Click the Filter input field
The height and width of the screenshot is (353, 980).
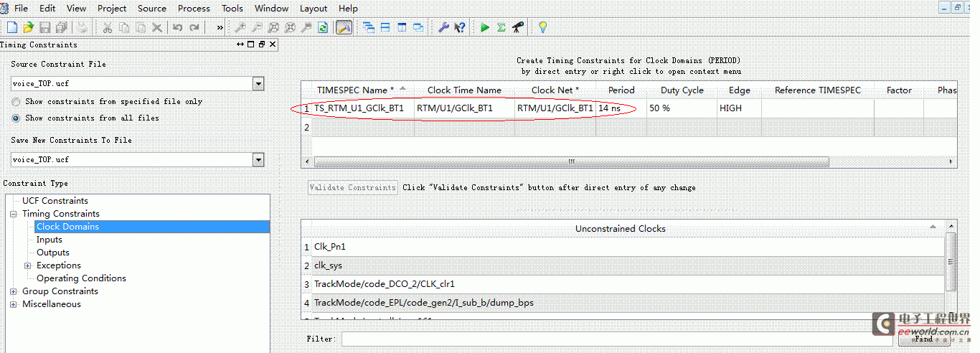coord(617,339)
